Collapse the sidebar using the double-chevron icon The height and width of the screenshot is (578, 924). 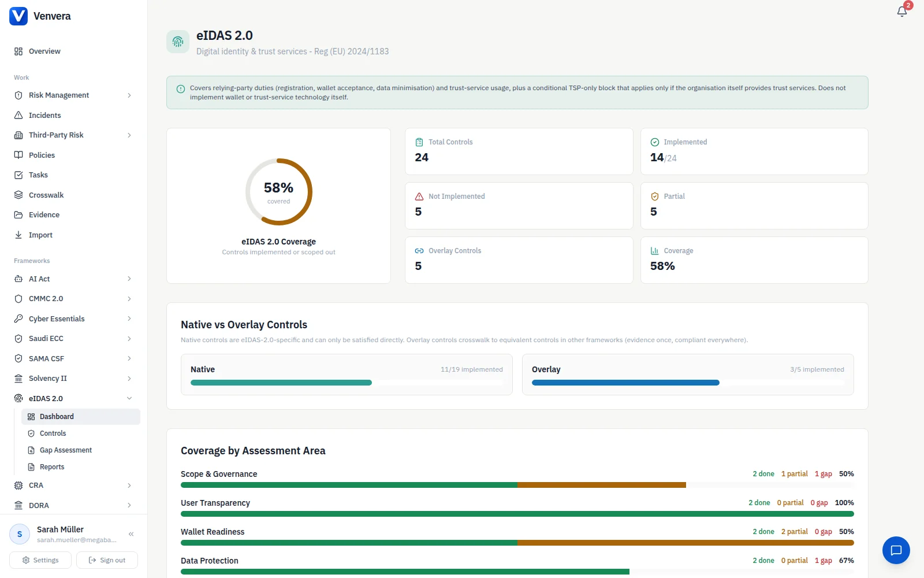(x=131, y=534)
